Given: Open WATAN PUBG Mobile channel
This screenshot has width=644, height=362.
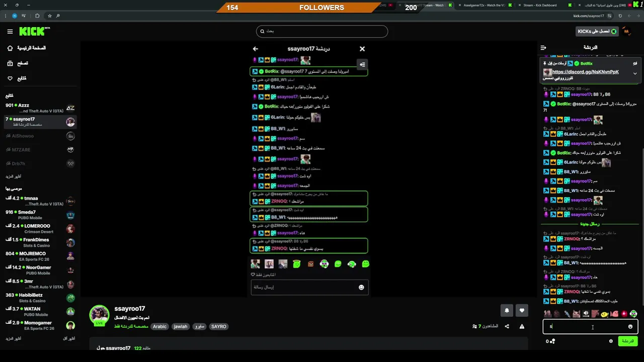Looking at the screenshot, I should click(x=40, y=312).
